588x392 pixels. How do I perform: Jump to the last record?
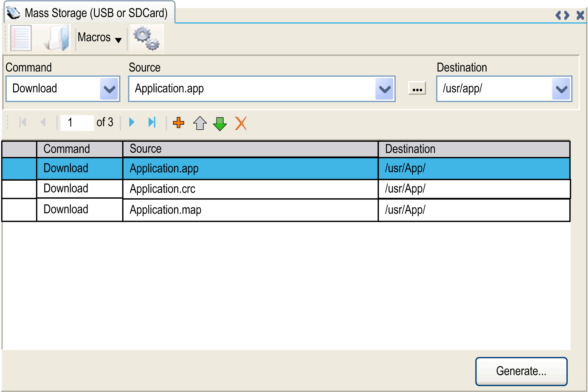(x=152, y=122)
